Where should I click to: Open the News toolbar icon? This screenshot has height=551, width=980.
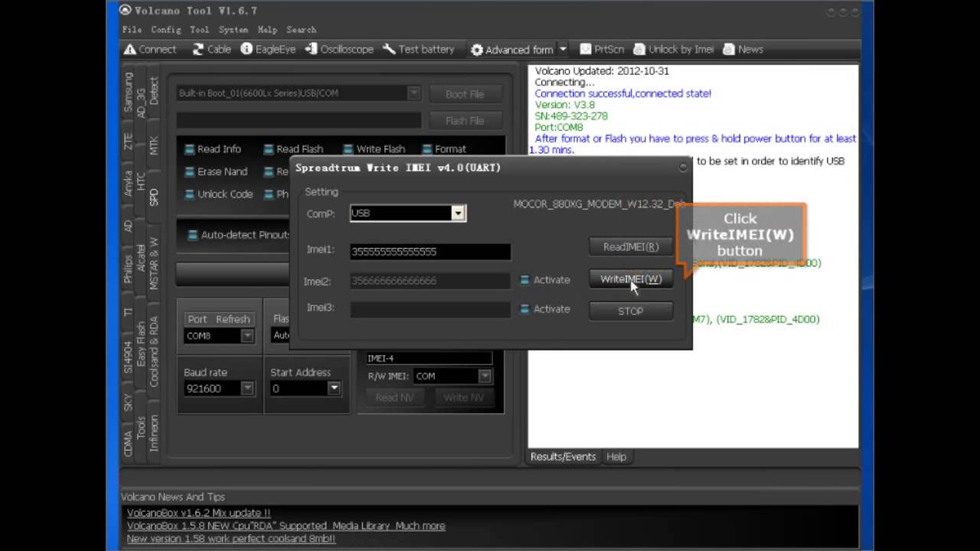coord(728,49)
